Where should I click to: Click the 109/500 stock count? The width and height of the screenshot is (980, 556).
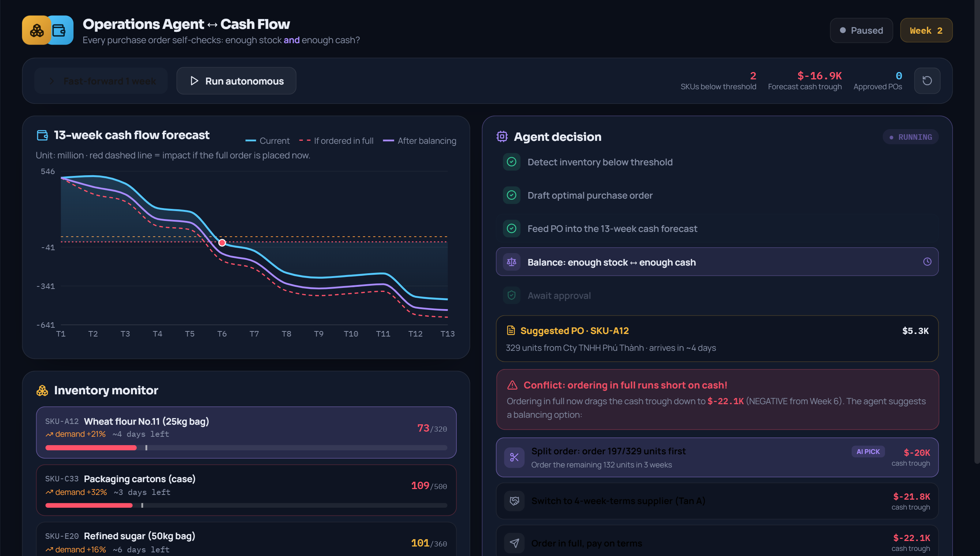click(x=429, y=486)
